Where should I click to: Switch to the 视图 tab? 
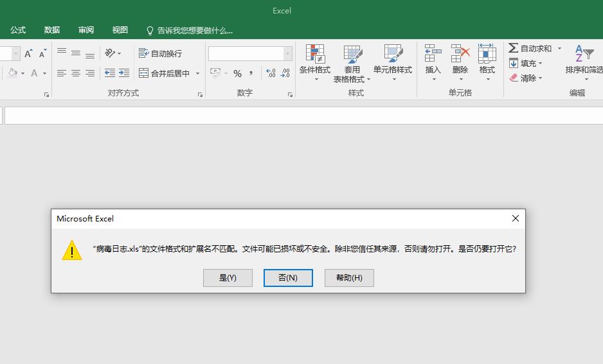(120, 30)
